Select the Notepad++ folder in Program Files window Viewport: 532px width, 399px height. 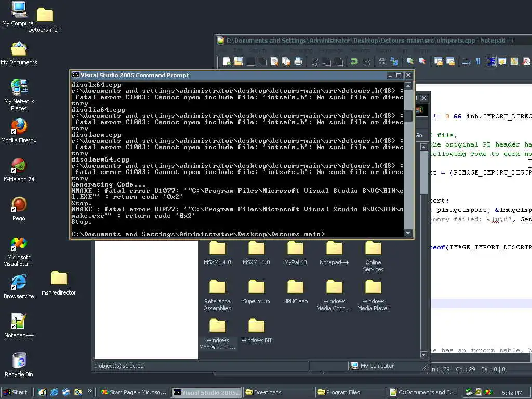334,253
